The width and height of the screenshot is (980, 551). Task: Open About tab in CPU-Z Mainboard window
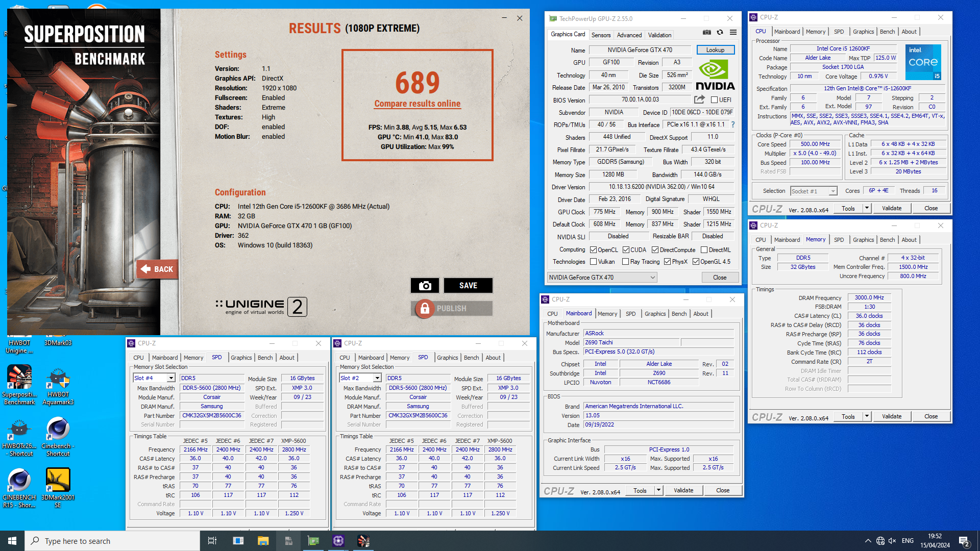click(700, 314)
